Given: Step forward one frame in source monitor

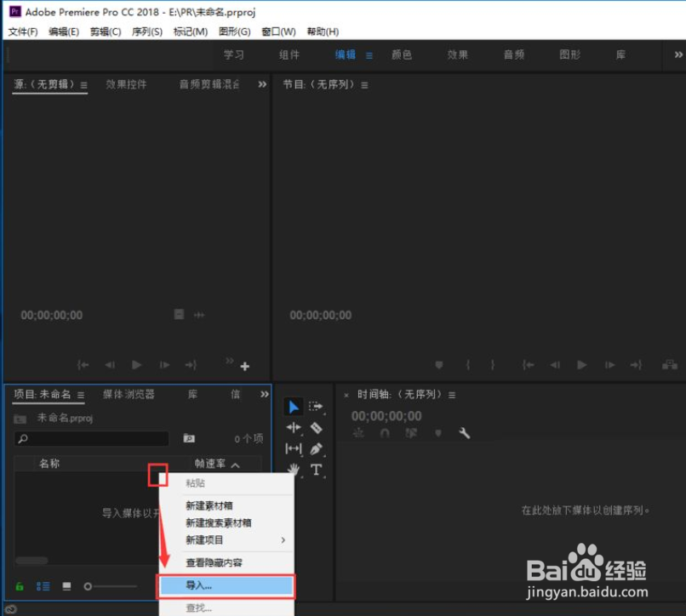Looking at the screenshot, I should point(164,364).
